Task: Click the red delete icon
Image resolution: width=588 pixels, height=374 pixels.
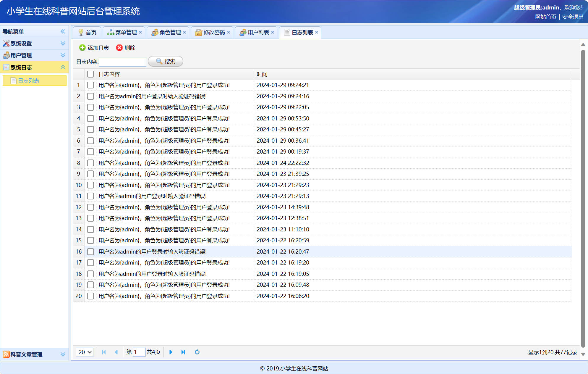Action: [x=119, y=48]
